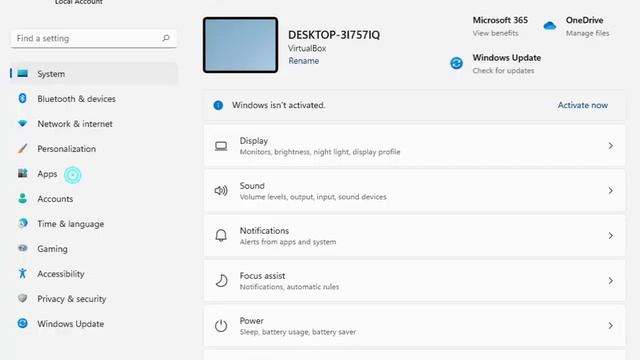
Task: Open the Sound settings row
Action: (x=414, y=191)
